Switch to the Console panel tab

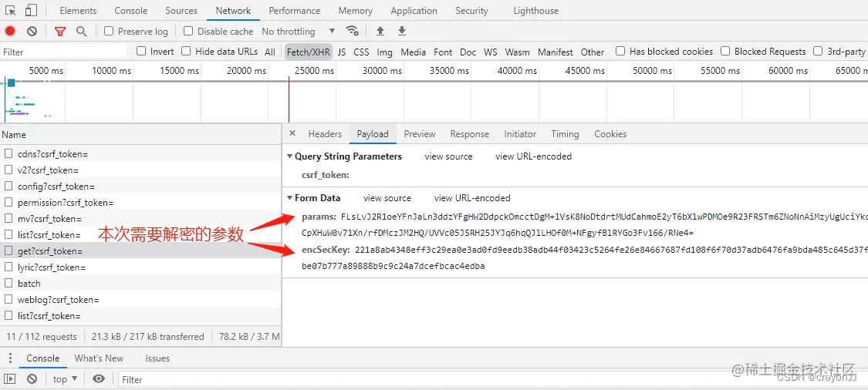[131, 11]
